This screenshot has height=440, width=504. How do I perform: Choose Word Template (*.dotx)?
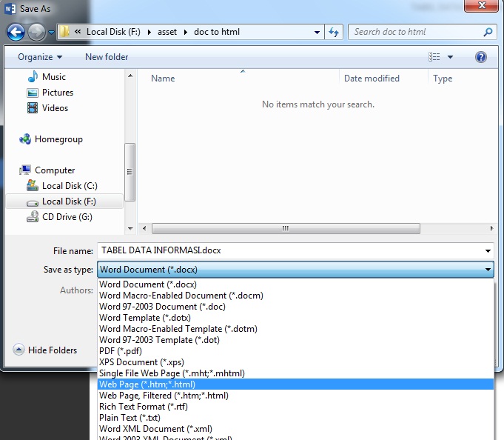click(295, 318)
